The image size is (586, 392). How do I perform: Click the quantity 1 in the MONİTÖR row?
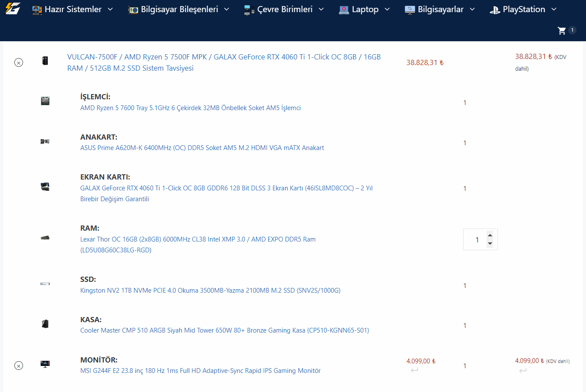(x=464, y=366)
